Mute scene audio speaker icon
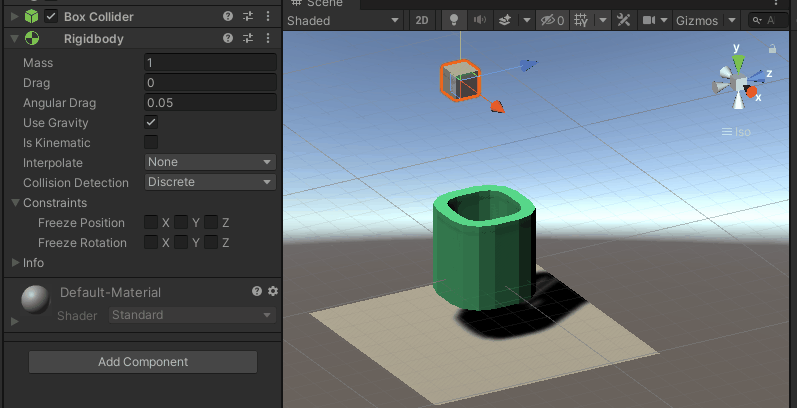 479,20
